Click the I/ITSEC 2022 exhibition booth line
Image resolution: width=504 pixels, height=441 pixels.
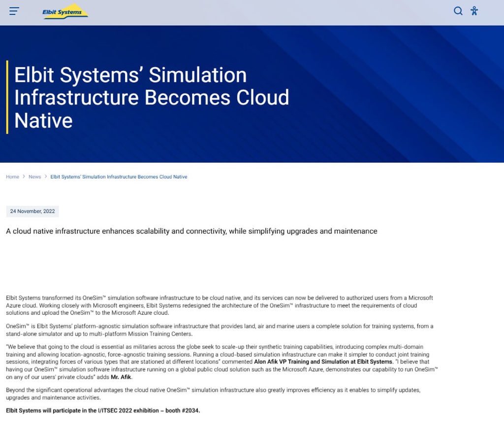point(103,410)
